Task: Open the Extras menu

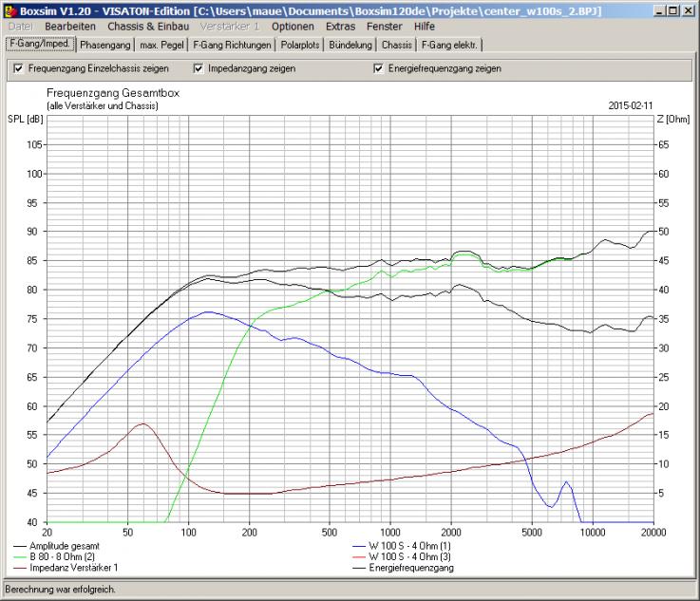Action: coord(340,27)
